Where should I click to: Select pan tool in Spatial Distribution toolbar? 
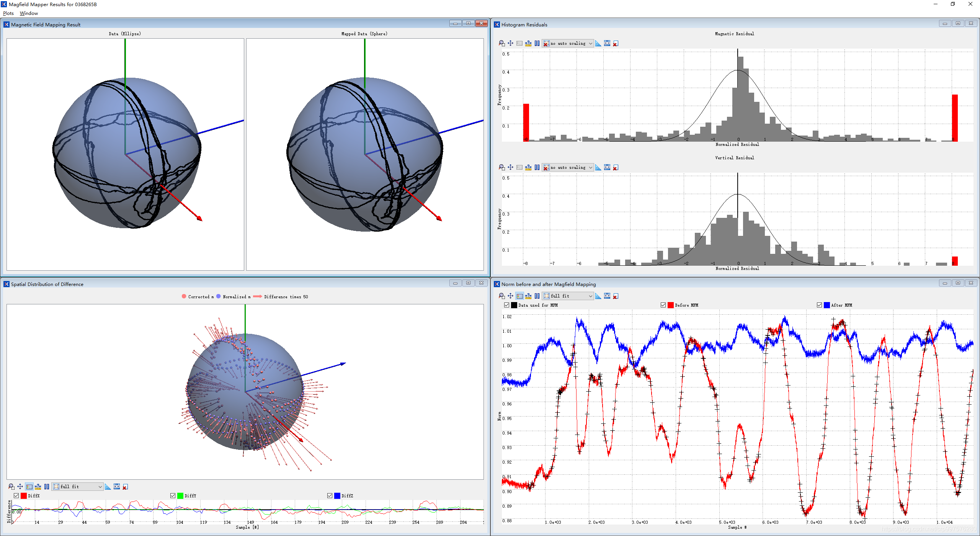[x=20, y=487]
